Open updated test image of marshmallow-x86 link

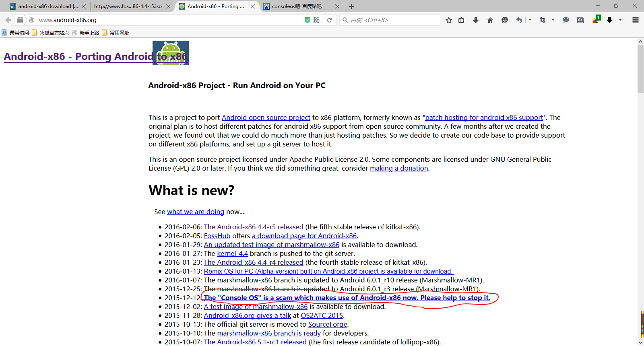pos(272,245)
